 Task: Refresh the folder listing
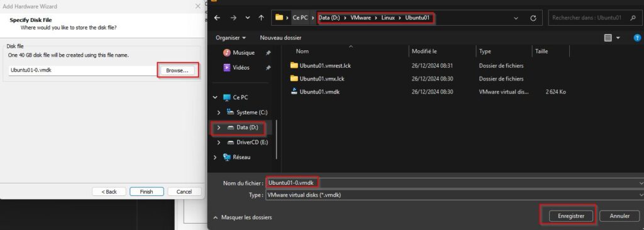tap(533, 18)
